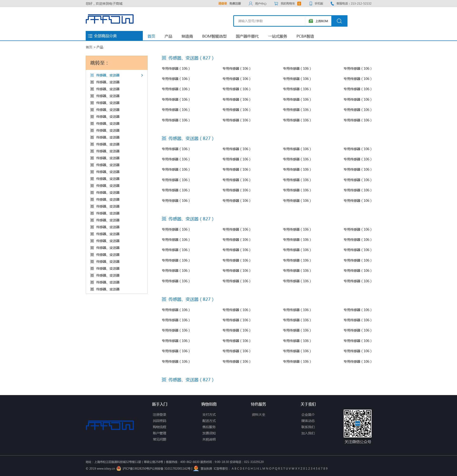The height and width of the screenshot is (476, 457).
Task: Click the first 传感器、变送器 (827) section heading
Action: [x=191, y=58]
